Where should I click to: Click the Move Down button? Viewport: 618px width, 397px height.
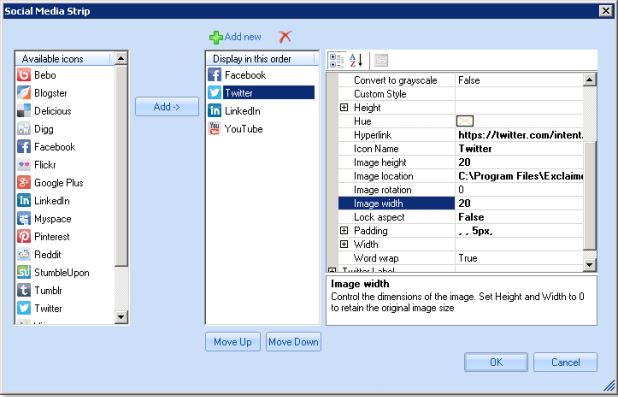(294, 342)
